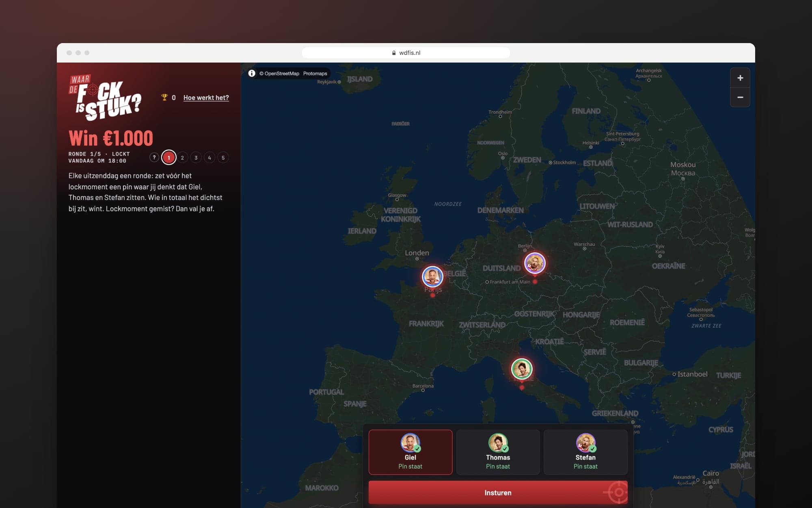Click Giel's pin avatar near Parijs
This screenshot has height=508, width=812.
pos(432,277)
